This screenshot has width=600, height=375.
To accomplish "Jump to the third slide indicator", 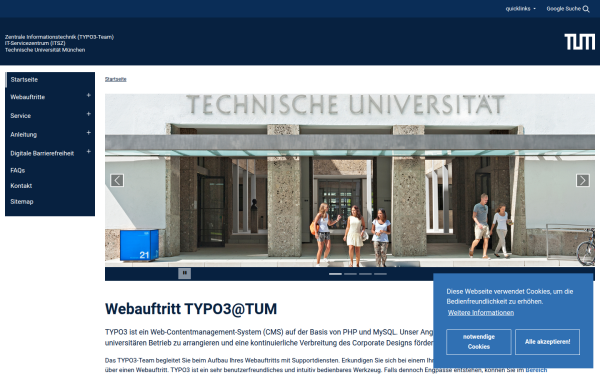I will [365, 274].
